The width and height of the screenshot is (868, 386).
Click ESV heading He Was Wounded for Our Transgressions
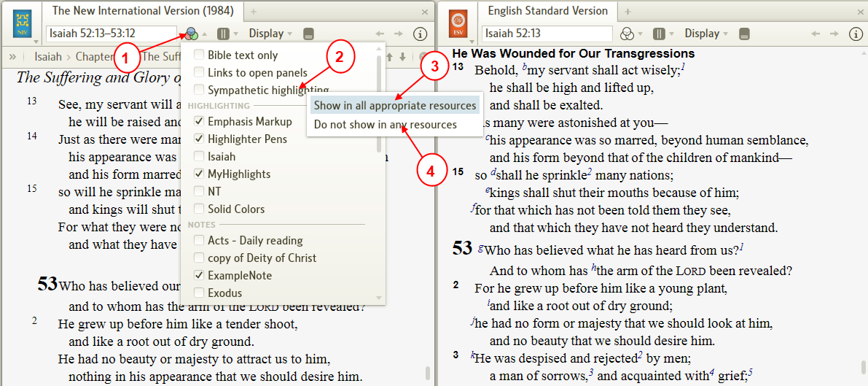[573, 54]
